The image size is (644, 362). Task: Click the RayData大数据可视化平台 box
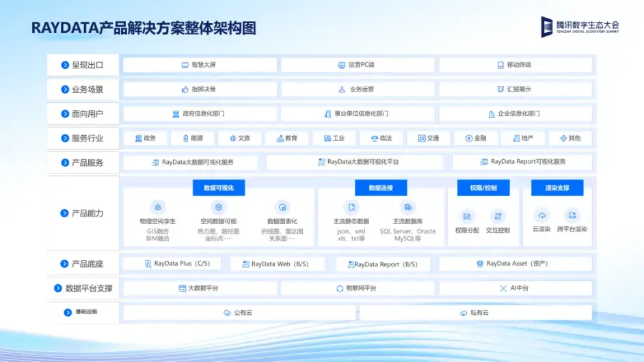click(x=354, y=162)
